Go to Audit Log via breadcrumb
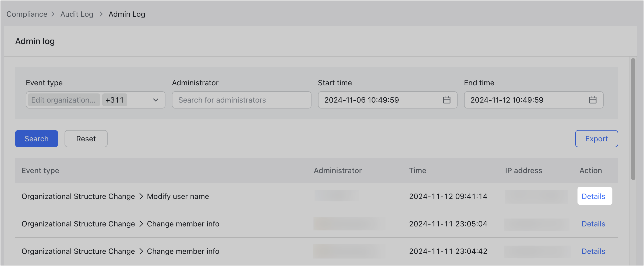Viewport: 644px width, 266px height. 77,14
